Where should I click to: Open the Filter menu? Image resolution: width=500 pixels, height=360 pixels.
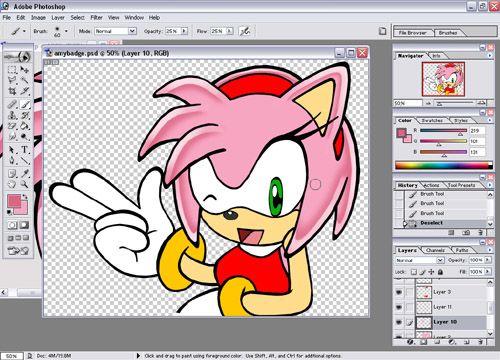click(x=96, y=18)
